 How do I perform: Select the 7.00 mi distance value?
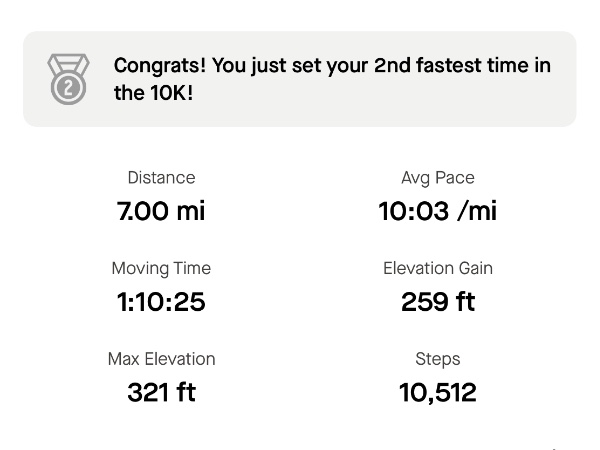click(x=161, y=211)
